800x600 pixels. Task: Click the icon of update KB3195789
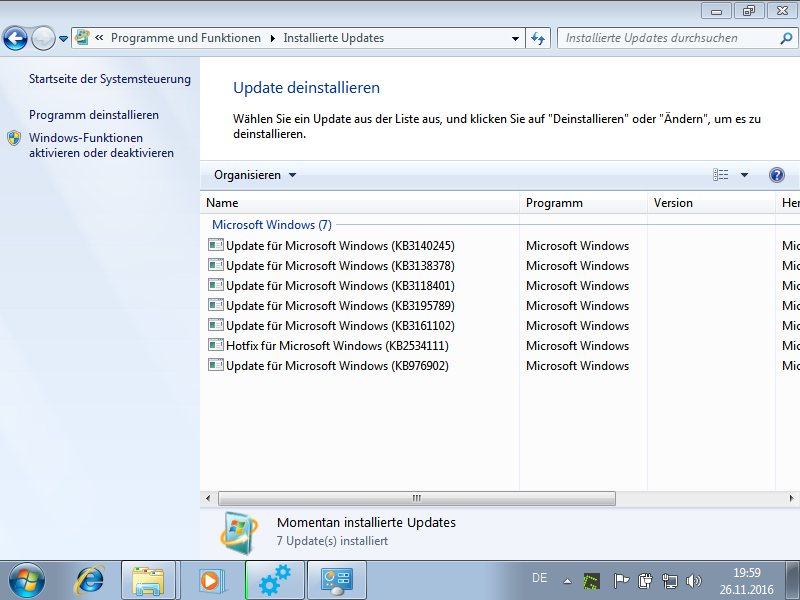click(216, 305)
